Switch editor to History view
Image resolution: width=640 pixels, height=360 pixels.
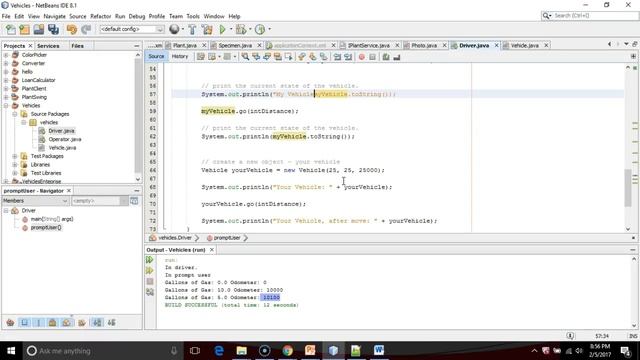click(180, 56)
